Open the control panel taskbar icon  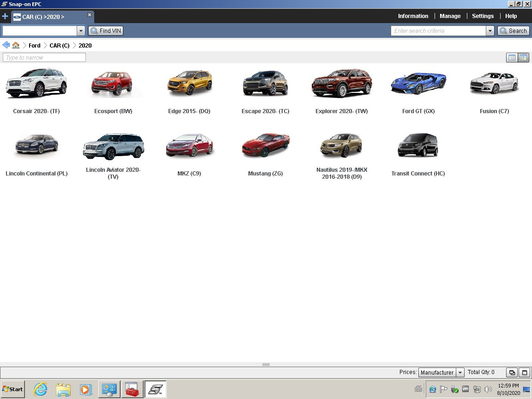point(109,389)
